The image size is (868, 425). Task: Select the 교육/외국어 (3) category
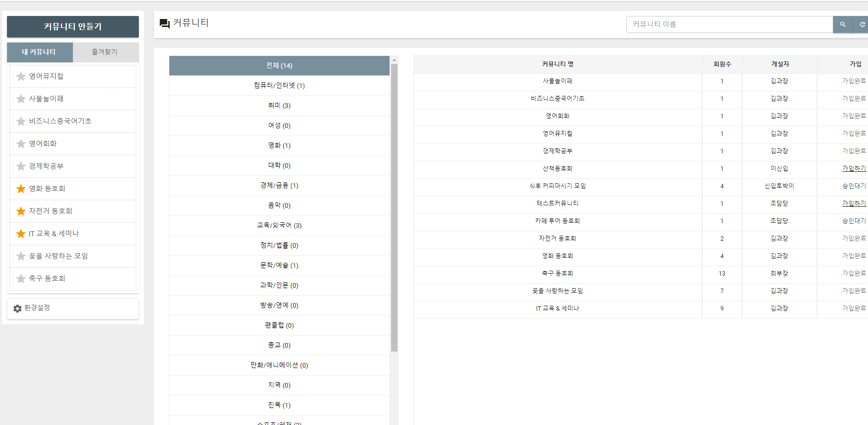279,225
